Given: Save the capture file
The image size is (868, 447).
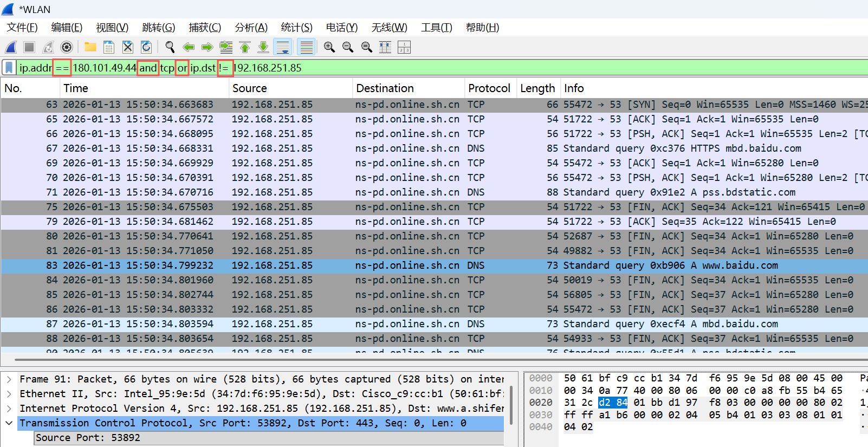Looking at the screenshot, I should [109, 47].
